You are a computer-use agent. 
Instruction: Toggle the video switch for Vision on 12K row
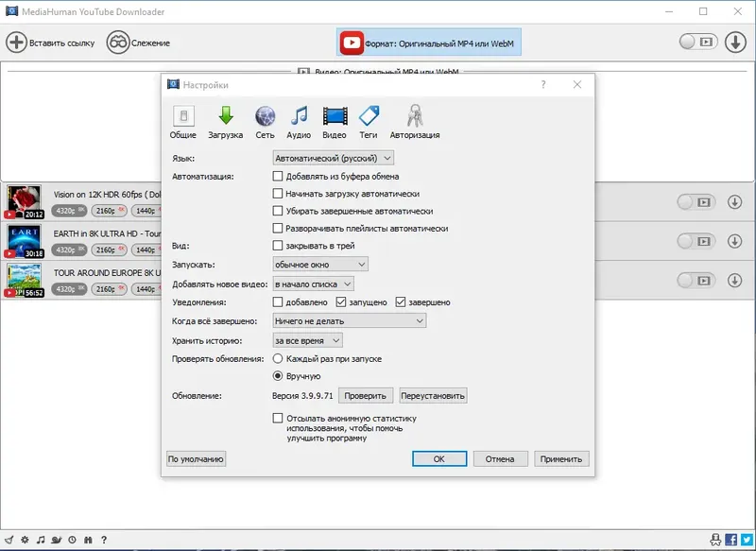point(696,202)
